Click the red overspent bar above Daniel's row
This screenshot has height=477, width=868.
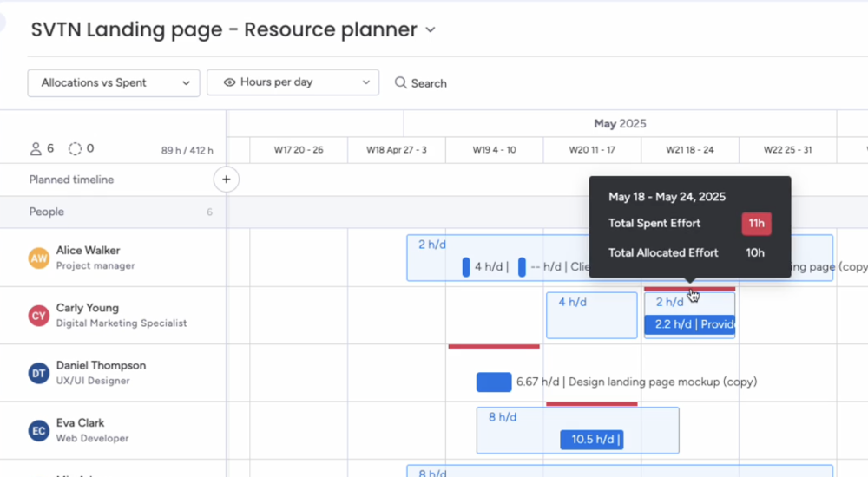[494, 346]
